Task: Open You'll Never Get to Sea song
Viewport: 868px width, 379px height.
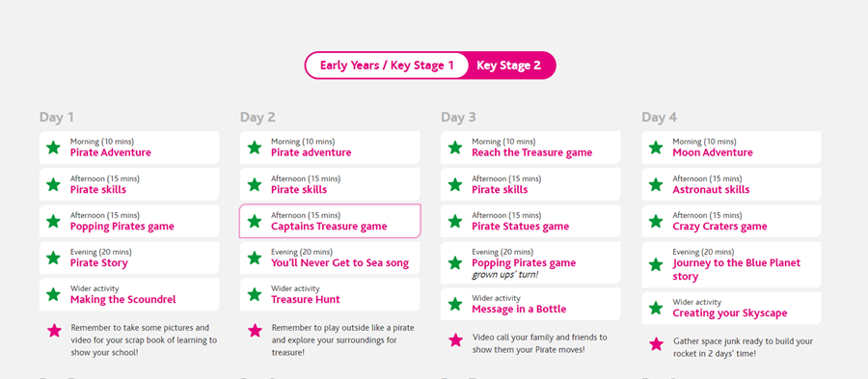Action: 330,257
